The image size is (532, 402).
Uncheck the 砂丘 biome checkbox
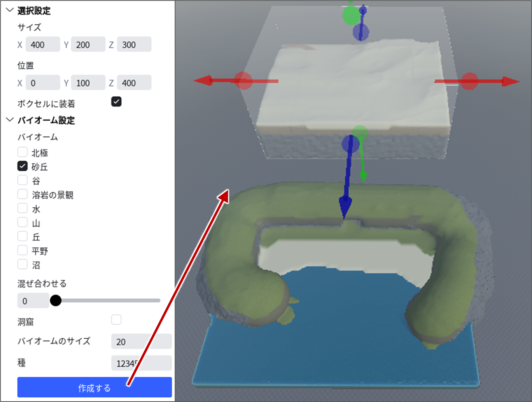[x=23, y=166]
